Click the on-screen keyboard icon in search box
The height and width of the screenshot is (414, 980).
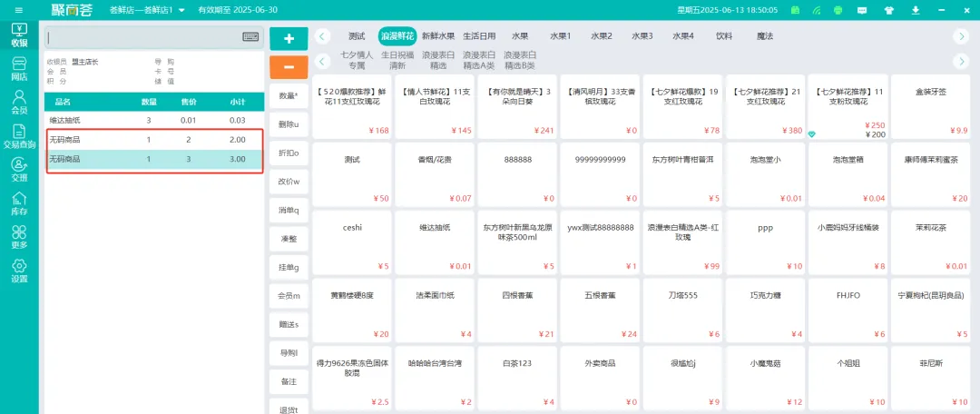(250, 37)
